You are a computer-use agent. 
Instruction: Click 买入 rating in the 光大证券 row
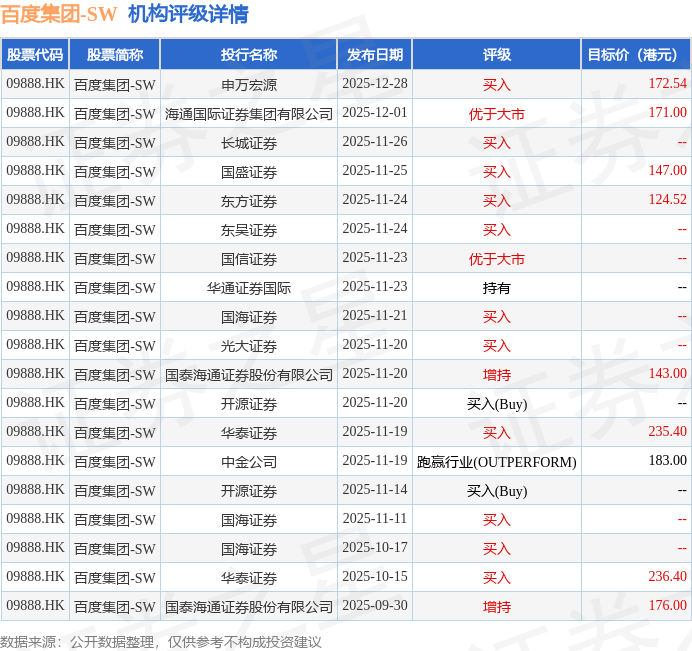(496, 346)
